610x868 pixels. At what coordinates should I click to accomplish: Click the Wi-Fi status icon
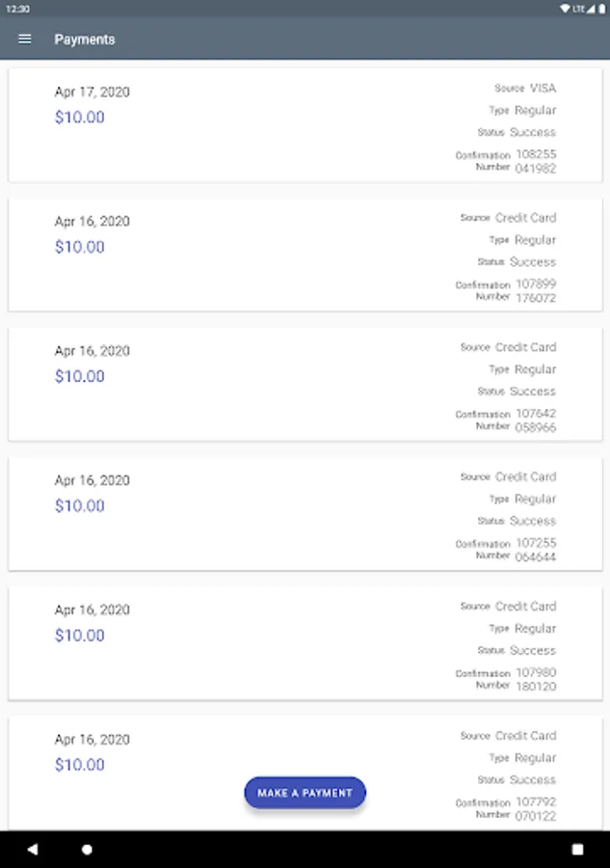564,8
